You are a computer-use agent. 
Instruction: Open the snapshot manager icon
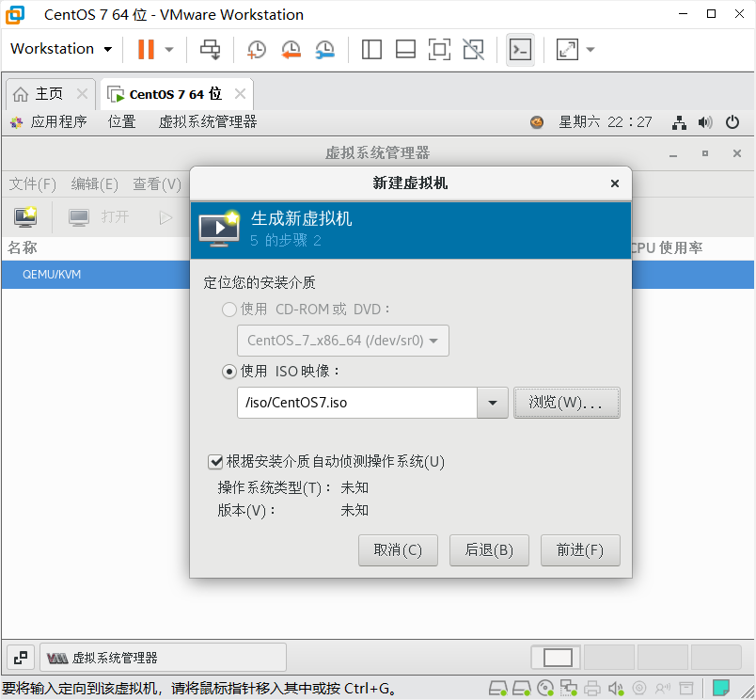click(x=325, y=49)
